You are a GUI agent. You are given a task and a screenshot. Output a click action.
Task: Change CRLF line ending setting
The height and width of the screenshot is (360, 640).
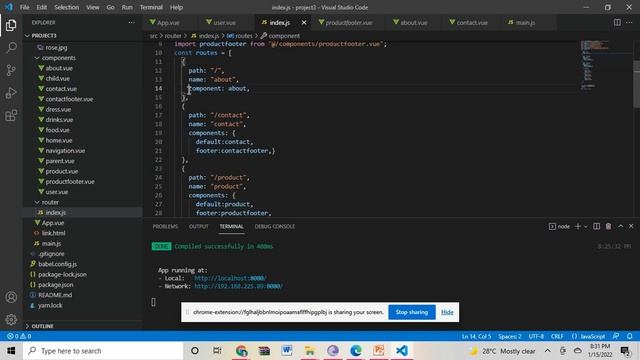click(x=557, y=336)
